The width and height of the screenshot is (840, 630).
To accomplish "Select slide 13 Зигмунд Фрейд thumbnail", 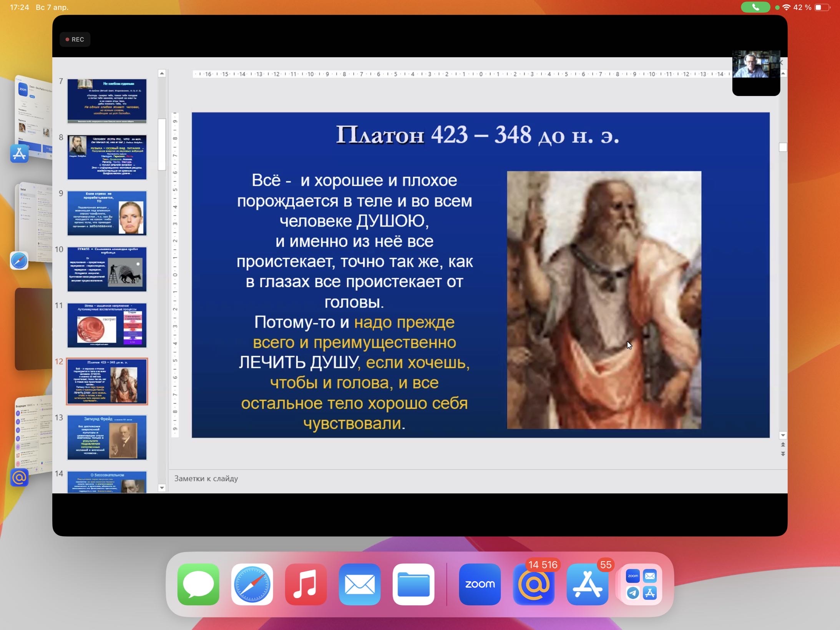I will tap(107, 437).
